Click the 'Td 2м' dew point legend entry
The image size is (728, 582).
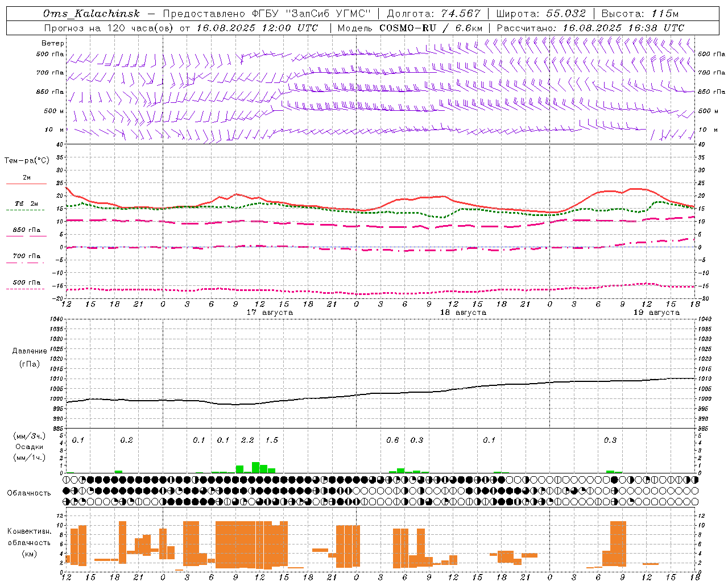pos(27,203)
